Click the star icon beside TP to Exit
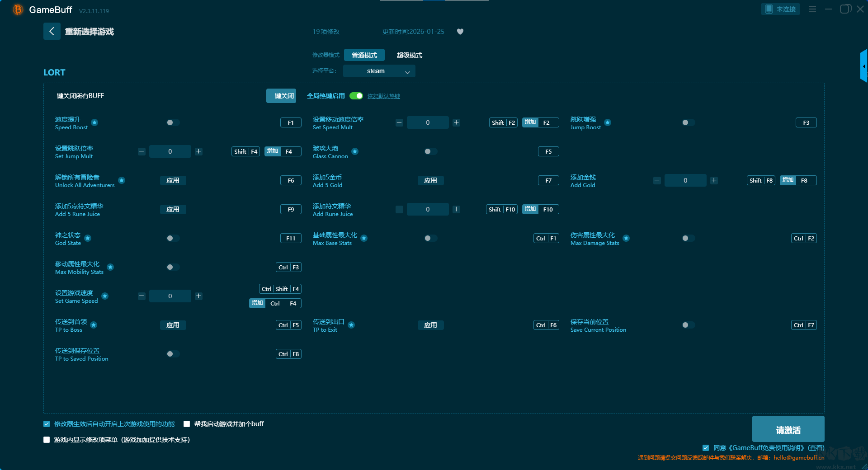Viewport: 868px width, 470px height. click(351, 325)
